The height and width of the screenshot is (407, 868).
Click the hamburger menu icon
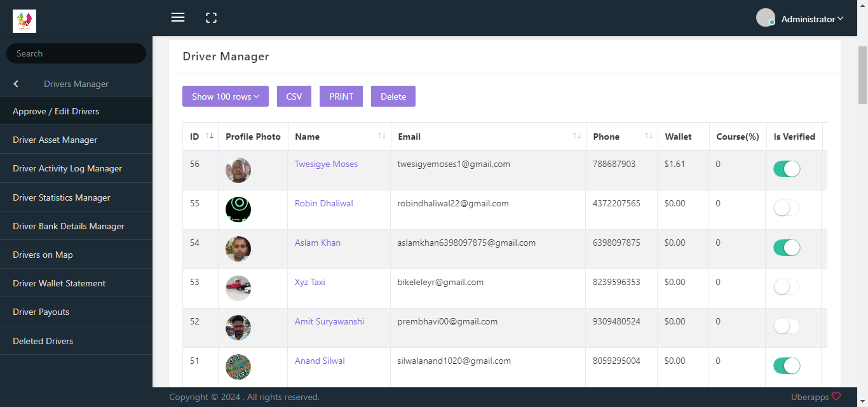point(178,18)
